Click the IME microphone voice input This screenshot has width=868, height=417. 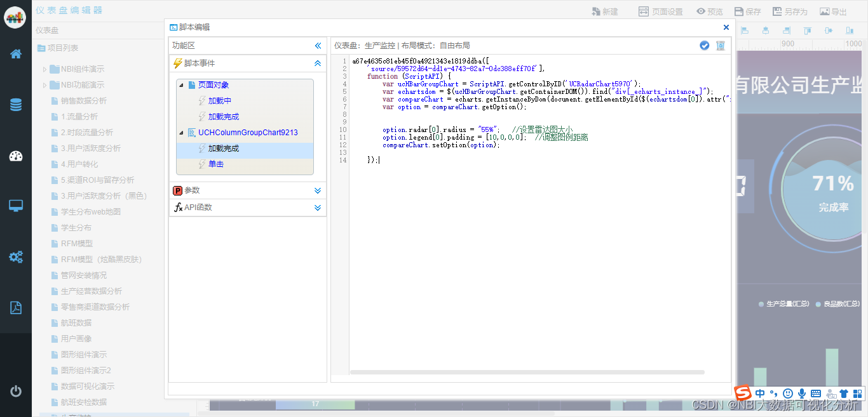click(x=802, y=394)
